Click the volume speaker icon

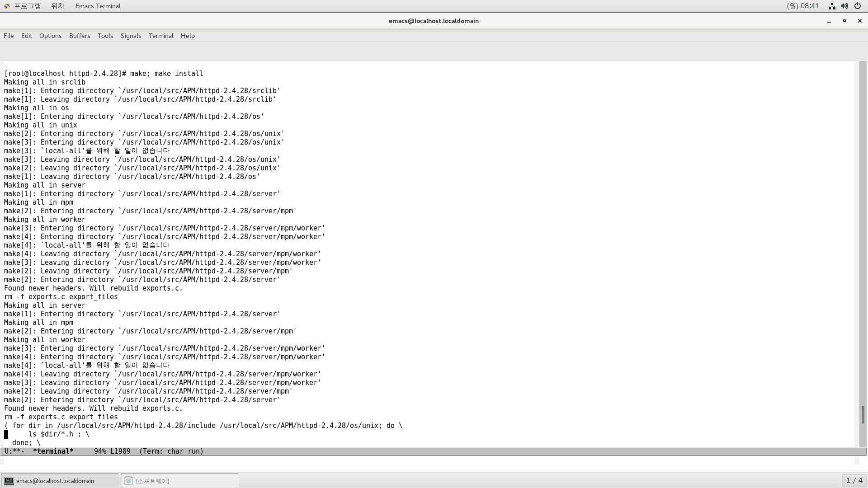pyautogui.click(x=844, y=6)
